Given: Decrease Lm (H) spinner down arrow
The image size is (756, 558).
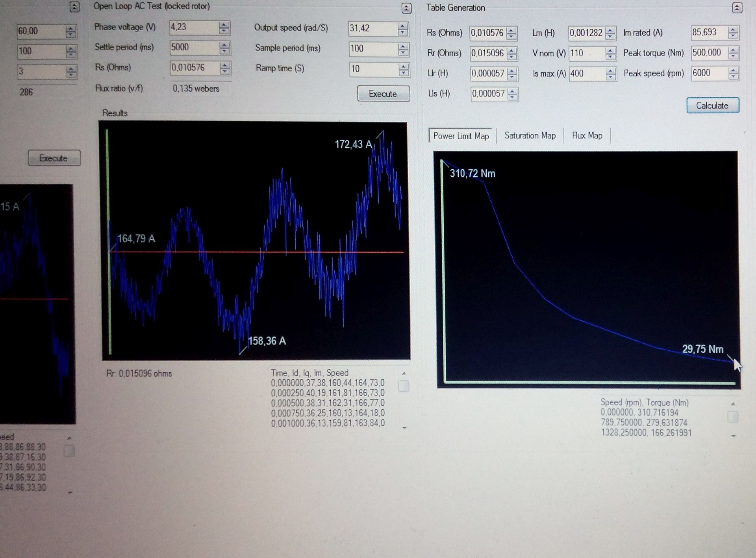Looking at the screenshot, I should pos(610,36).
